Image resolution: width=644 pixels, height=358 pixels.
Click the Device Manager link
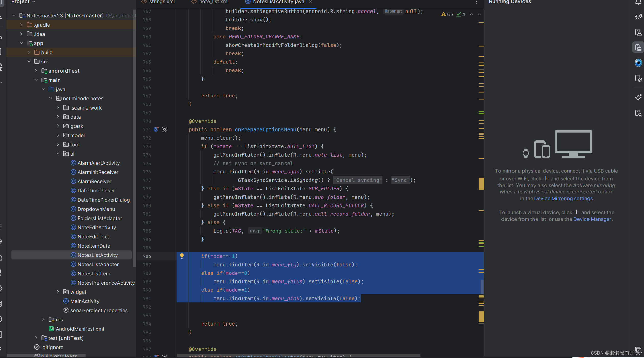click(x=592, y=219)
